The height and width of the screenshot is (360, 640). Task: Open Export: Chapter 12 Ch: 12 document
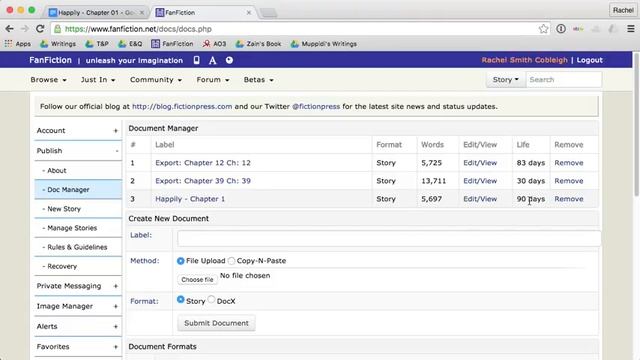point(203,163)
